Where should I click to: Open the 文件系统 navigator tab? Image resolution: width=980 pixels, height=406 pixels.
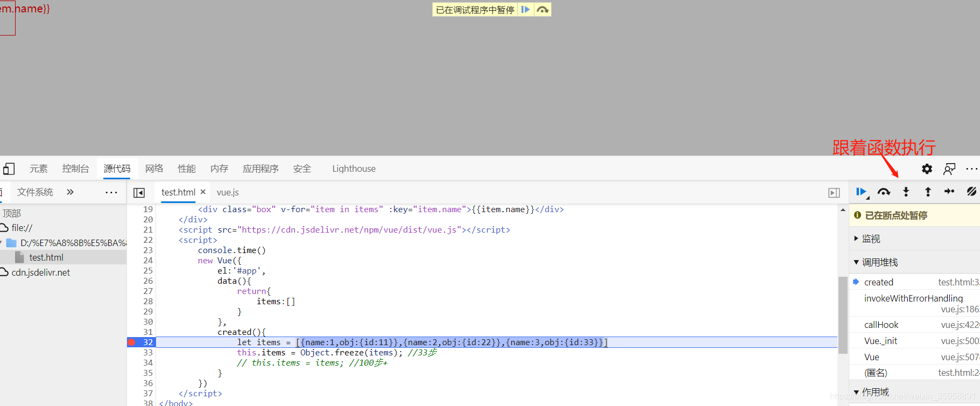[35, 192]
